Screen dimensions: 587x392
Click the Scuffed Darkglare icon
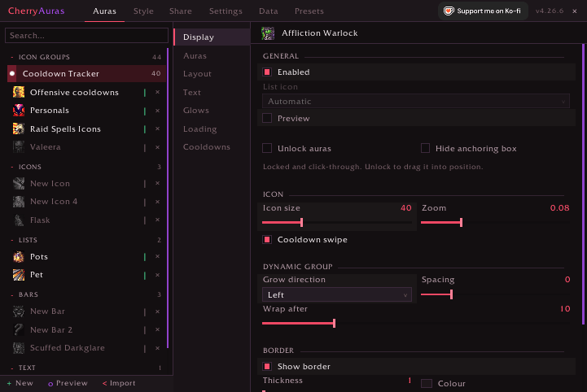[x=19, y=348]
